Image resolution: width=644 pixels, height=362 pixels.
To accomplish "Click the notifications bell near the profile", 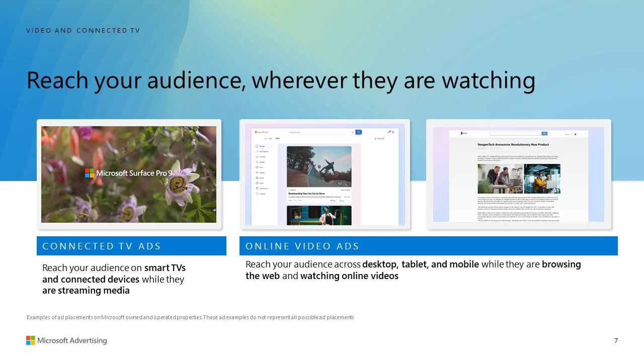I will [389, 132].
